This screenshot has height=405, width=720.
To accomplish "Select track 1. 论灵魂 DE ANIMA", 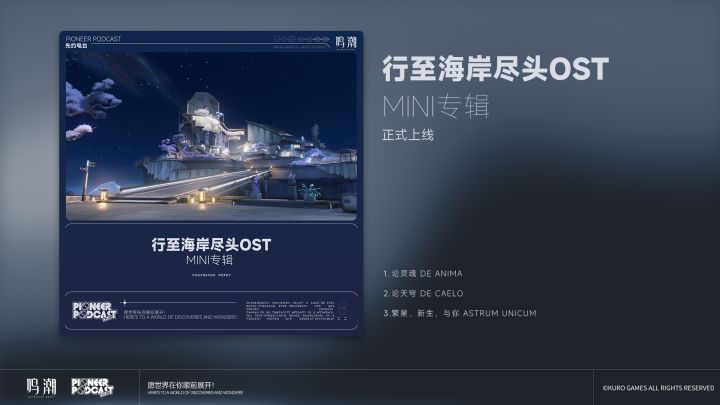I will [x=423, y=274].
